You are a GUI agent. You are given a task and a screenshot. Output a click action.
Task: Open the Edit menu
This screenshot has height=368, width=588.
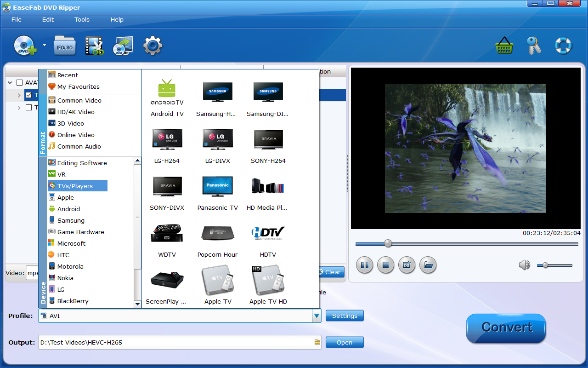tap(48, 20)
